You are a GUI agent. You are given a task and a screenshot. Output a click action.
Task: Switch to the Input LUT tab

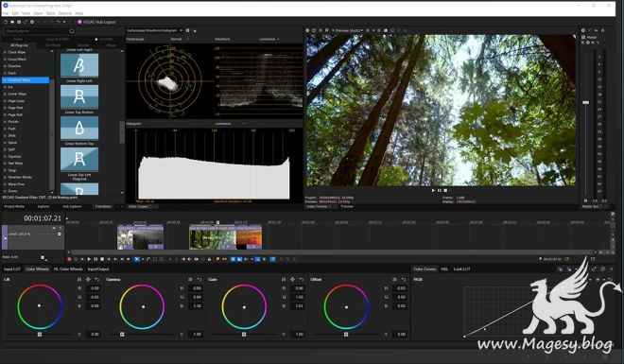point(12,269)
